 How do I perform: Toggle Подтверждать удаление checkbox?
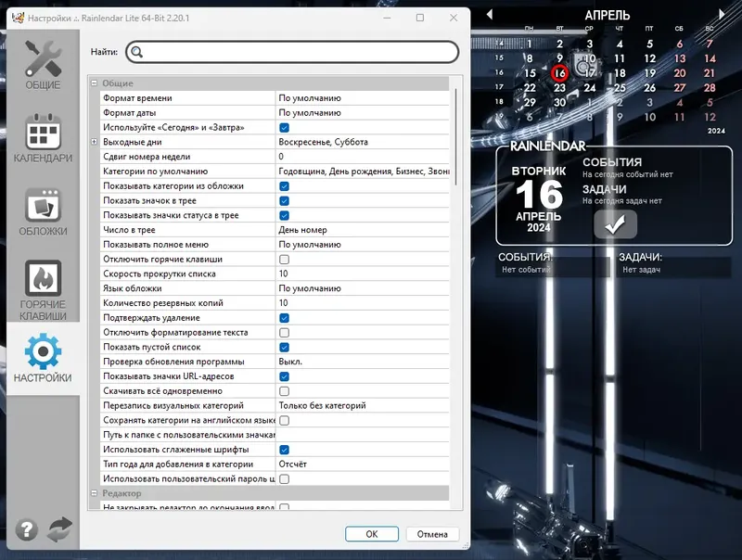click(x=285, y=318)
